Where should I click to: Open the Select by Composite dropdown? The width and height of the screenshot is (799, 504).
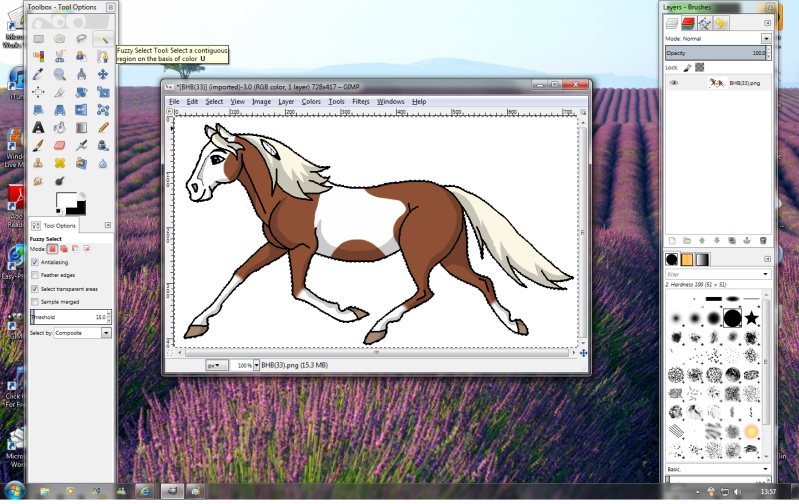pyautogui.click(x=83, y=333)
